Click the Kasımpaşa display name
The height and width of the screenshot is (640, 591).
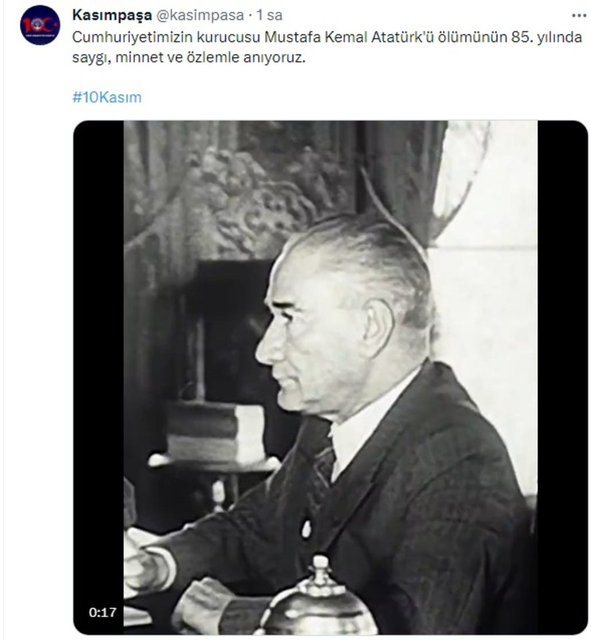tap(112, 15)
